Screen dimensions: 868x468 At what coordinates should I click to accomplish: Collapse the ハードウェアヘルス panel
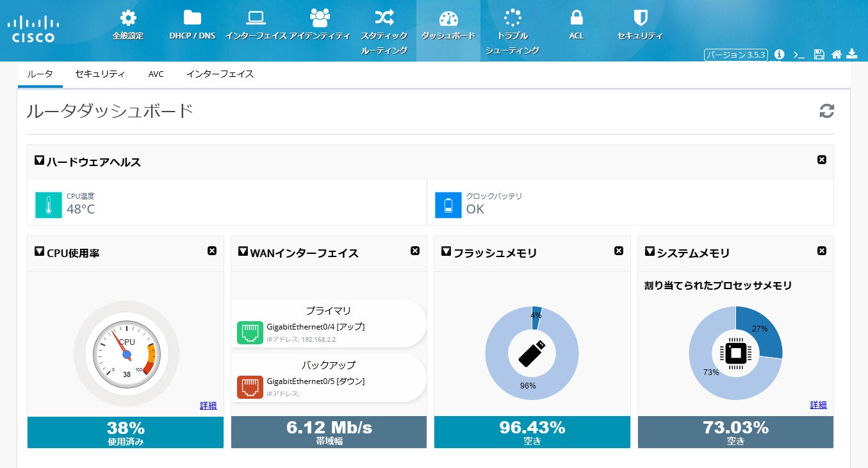click(39, 160)
